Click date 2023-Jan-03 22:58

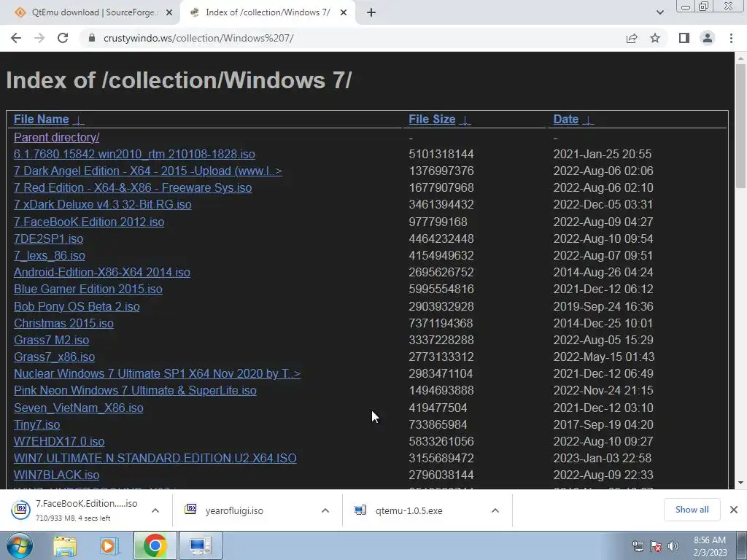click(x=602, y=458)
